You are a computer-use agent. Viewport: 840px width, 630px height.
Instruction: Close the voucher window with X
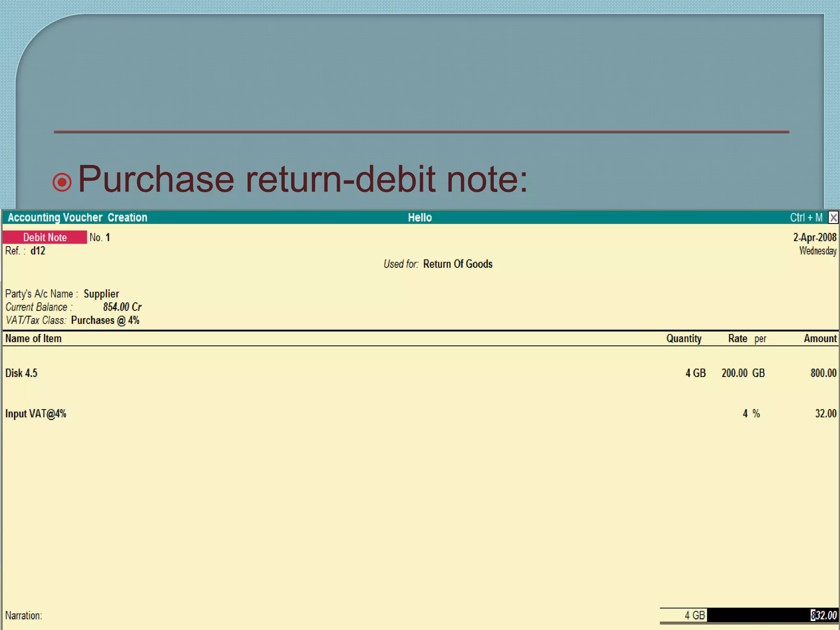click(833, 217)
